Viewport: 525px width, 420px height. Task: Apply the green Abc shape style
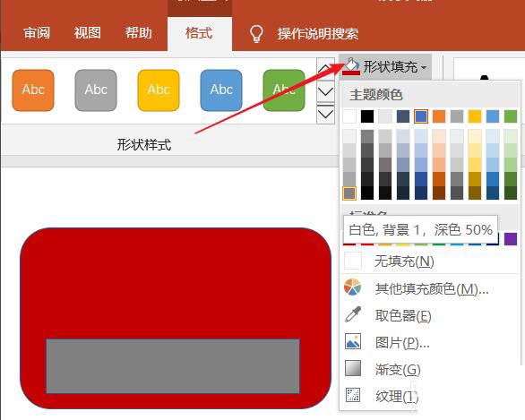coord(284,90)
